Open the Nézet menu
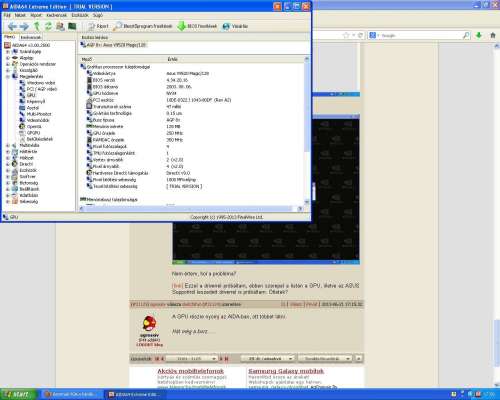The width and height of the screenshot is (500, 400). point(20,15)
